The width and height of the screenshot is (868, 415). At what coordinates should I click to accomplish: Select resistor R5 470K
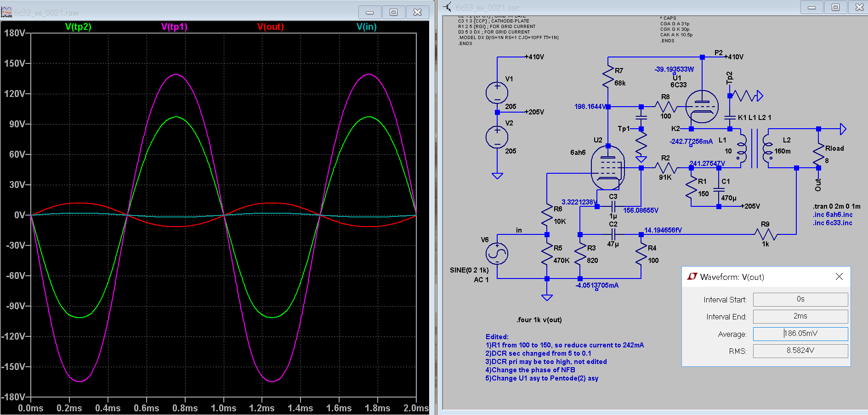coord(547,254)
